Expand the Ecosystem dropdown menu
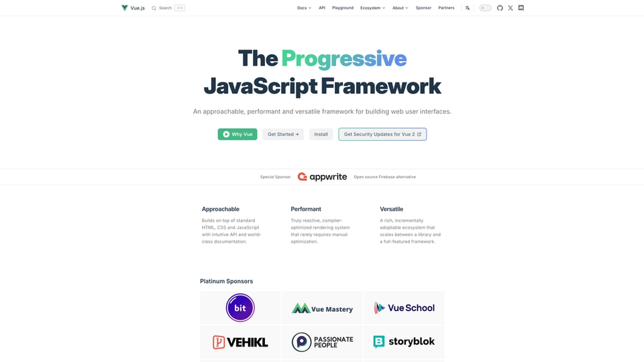 tap(372, 8)
